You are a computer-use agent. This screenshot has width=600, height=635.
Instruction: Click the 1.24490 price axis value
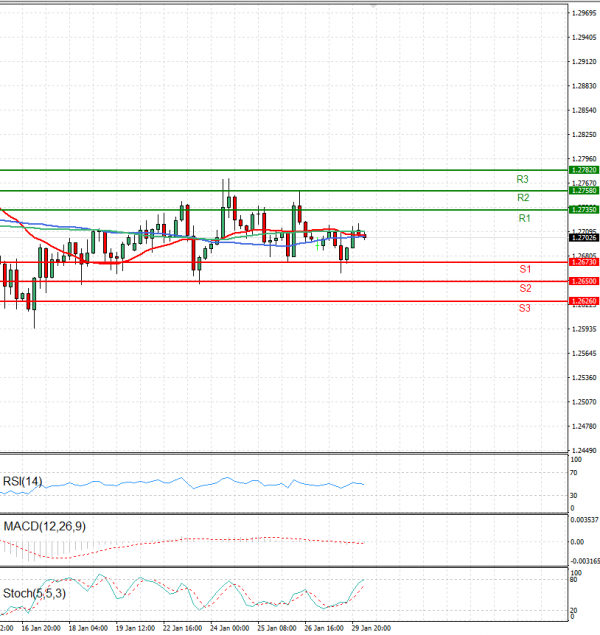(x=584, y=450)
